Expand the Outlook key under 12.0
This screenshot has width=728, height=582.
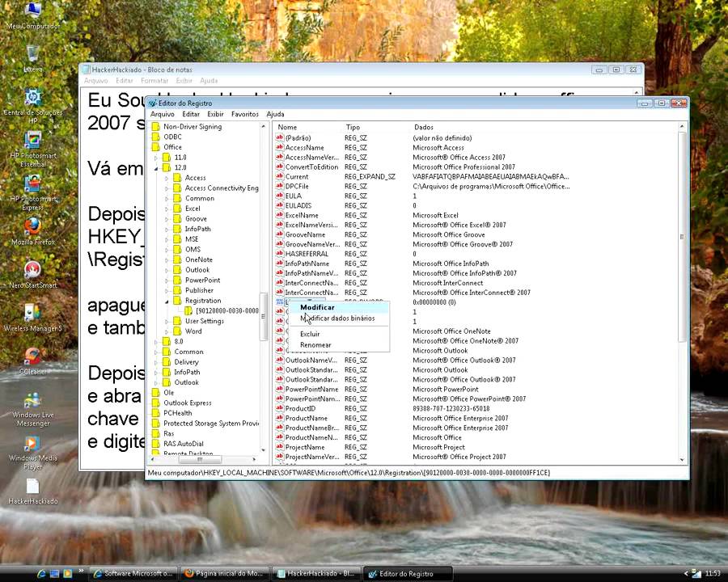coord(167,270)
